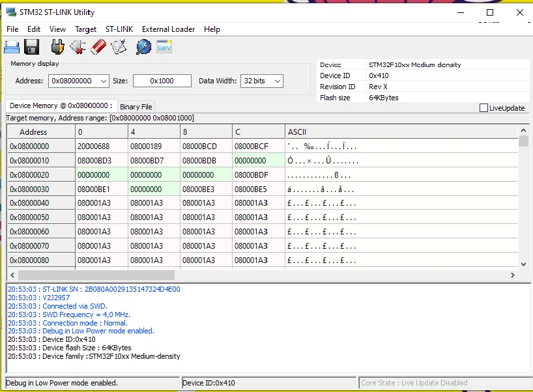Open the Target menu
The image size is (533, 392).
[x=85, y=29]
